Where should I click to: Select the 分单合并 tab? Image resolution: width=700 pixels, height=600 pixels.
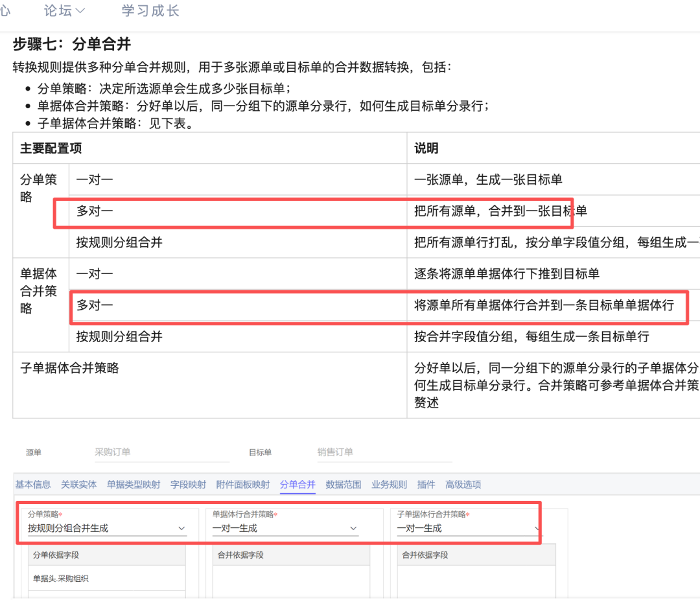[x=297, y=485]
